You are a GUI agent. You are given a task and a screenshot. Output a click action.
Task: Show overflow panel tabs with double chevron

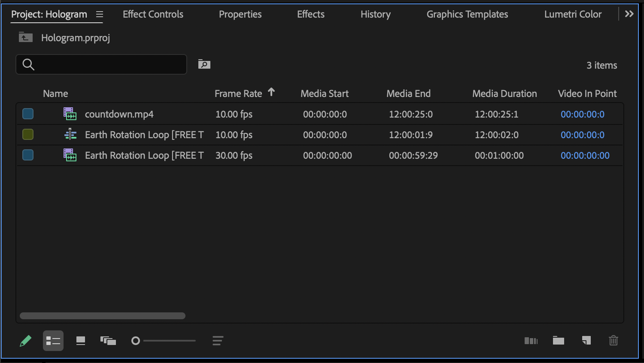(x=629, y=14)
